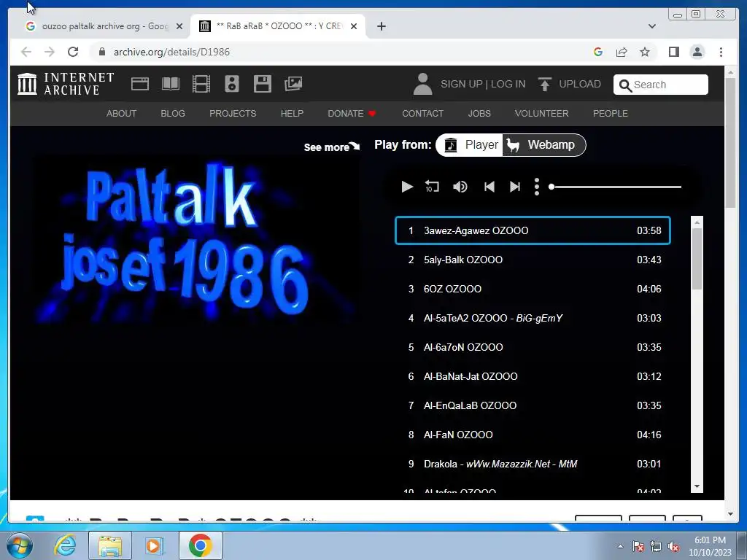747x560 pixels.
Task: Open a new browser tab
Action: point(381,26)
